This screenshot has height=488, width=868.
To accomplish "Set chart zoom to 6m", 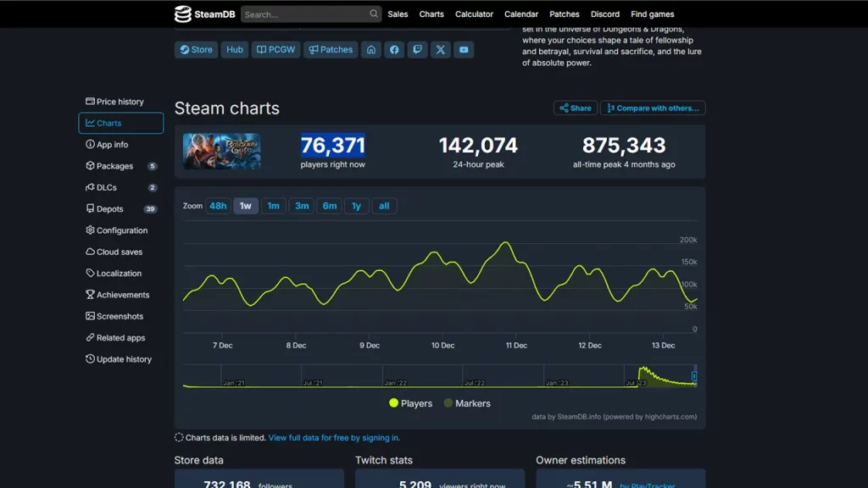I will tap(330, 206).
